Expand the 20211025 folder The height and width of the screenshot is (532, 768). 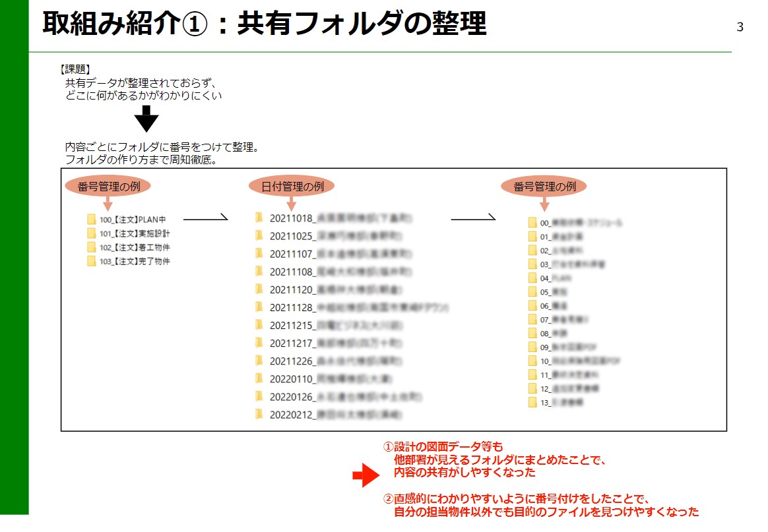[259, 234]
